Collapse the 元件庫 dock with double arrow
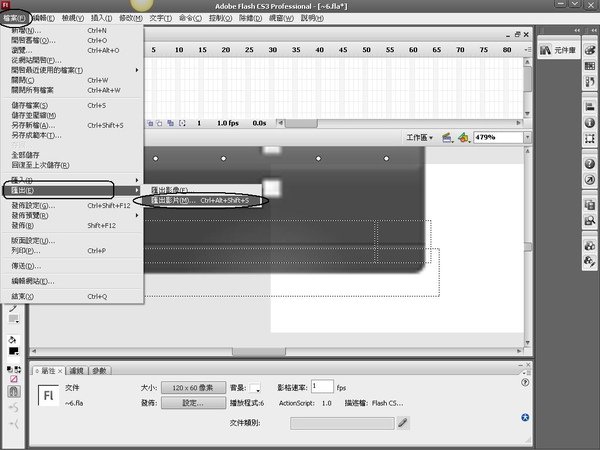 click(x=577, y=30)
